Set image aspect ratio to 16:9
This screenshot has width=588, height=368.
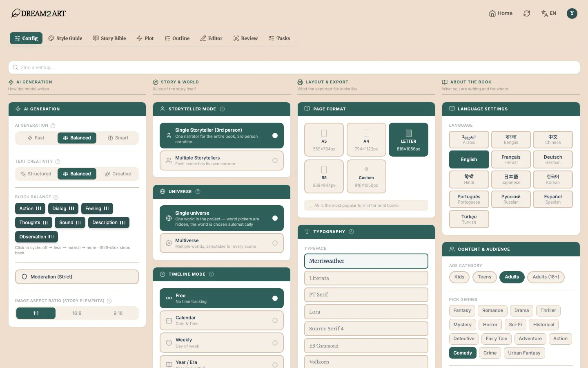[x=77, y=313]
